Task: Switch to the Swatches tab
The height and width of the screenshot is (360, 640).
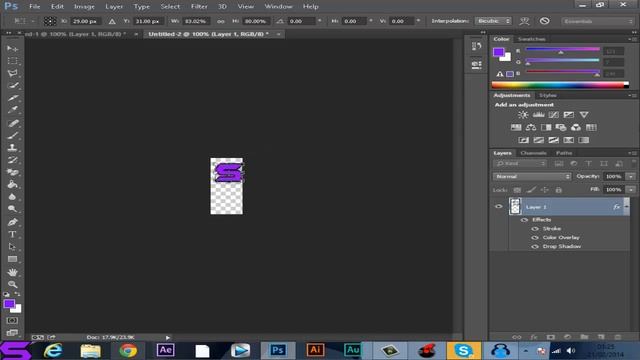Action: (x=531, y=39)
